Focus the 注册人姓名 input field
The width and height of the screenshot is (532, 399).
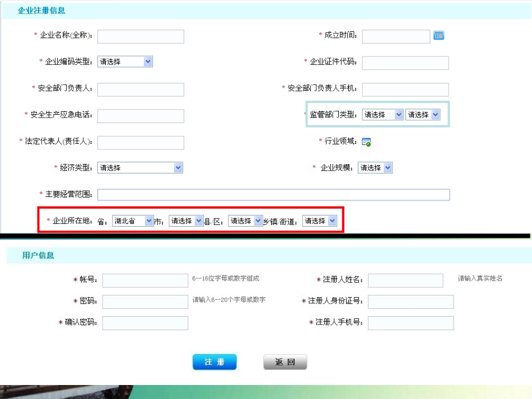(405, 281)
